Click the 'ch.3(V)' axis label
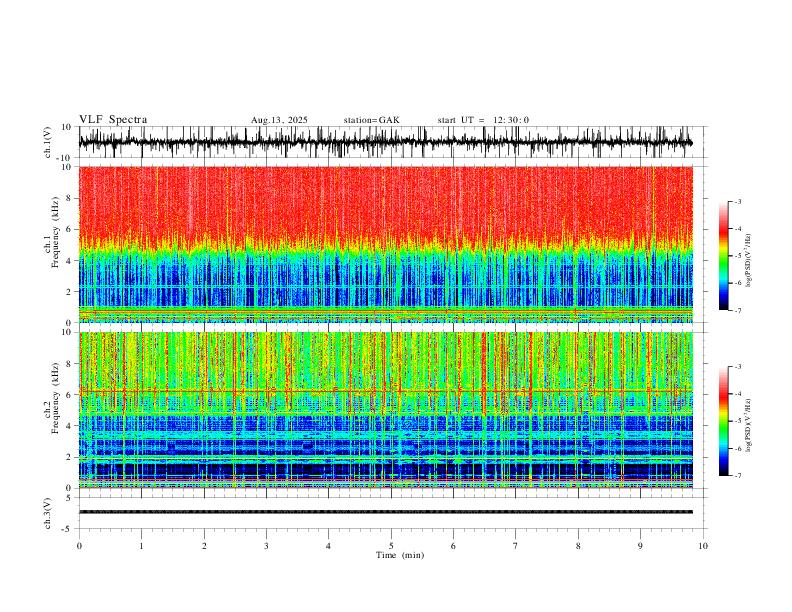 pyautogui.click(x=48, y=513)
